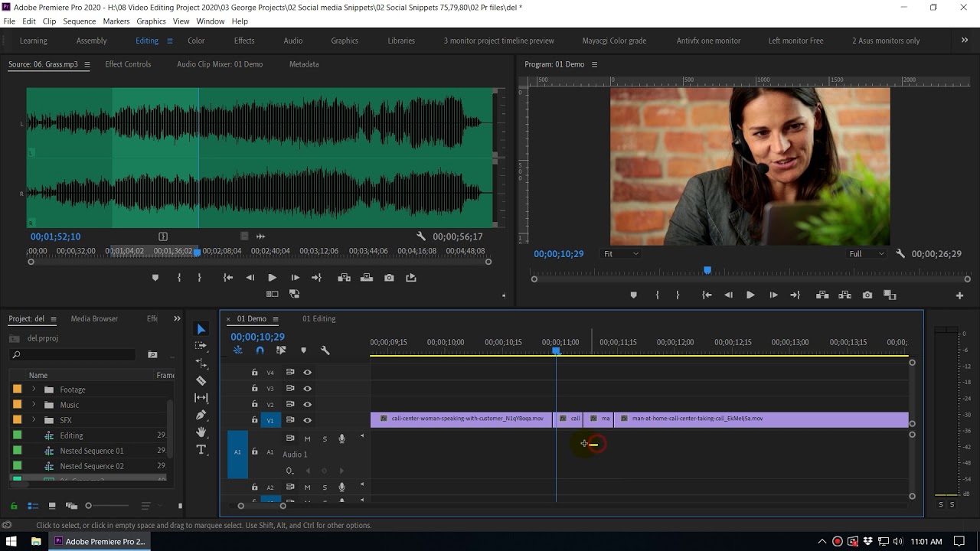Switch to 01 Editing sequence tab
This screenshot has width=980, height=551.
pyautogui.click(x=318, y=318)
